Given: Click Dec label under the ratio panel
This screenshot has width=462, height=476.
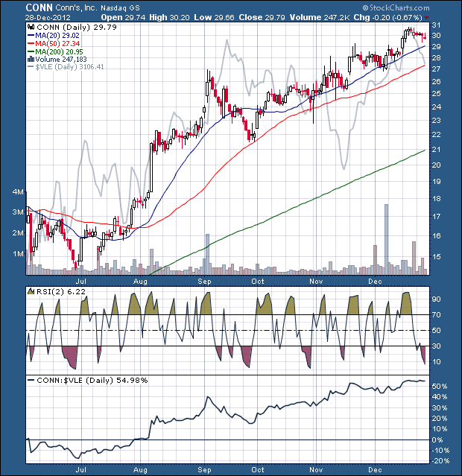Looking at the screenshot, I should (x=375, y=469).
